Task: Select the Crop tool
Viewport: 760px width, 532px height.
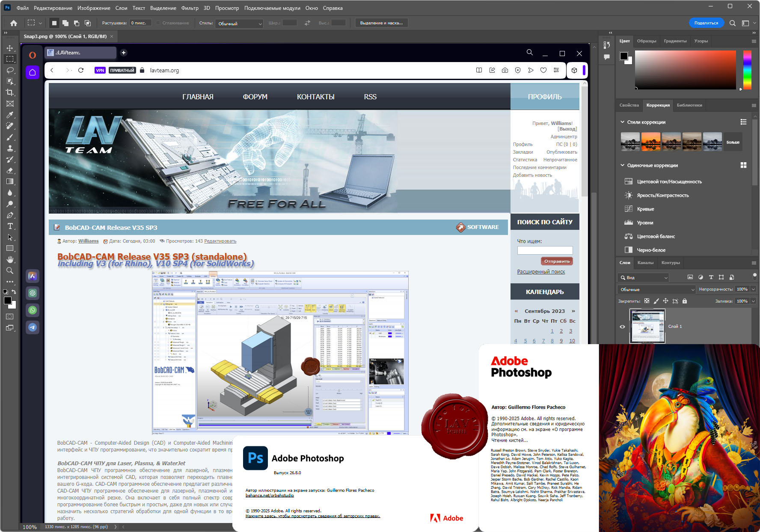Action: pos(10,92)
